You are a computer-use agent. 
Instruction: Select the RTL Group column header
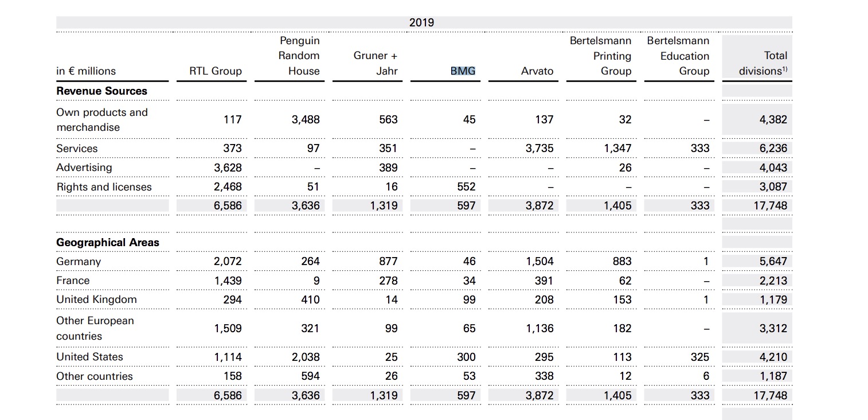tap(216, 71)
